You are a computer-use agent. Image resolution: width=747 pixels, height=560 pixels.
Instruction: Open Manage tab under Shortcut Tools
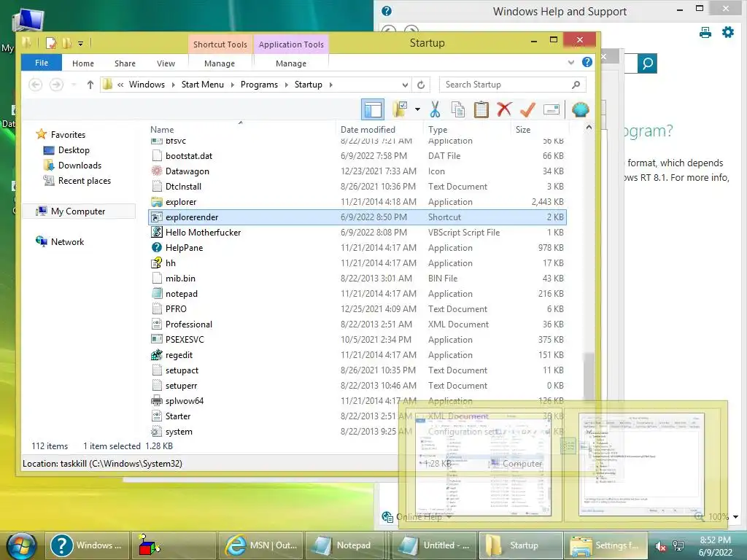pos(219,63)
